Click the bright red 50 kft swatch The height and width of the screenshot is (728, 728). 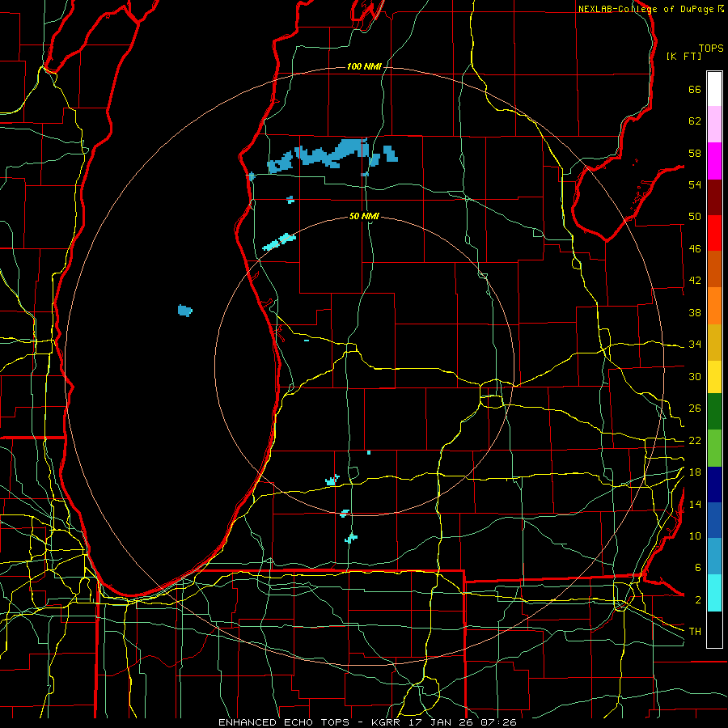pos(714,233)
